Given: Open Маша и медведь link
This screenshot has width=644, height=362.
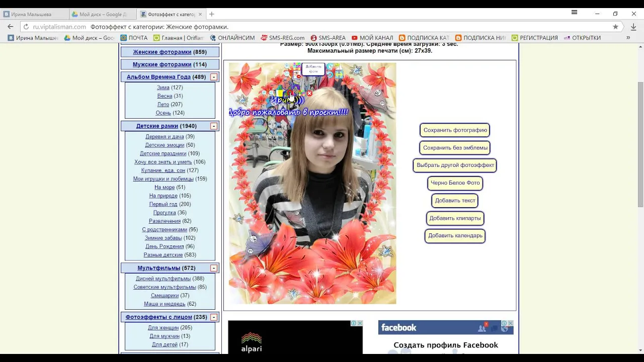Looking at the screenshot, I should [x=165, y=304].
